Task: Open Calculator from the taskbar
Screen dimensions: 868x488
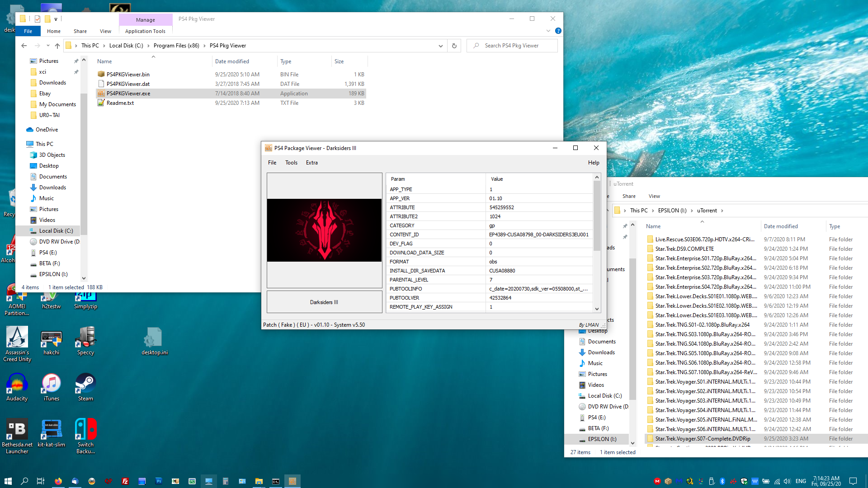Action: click(x=226, y=481)
